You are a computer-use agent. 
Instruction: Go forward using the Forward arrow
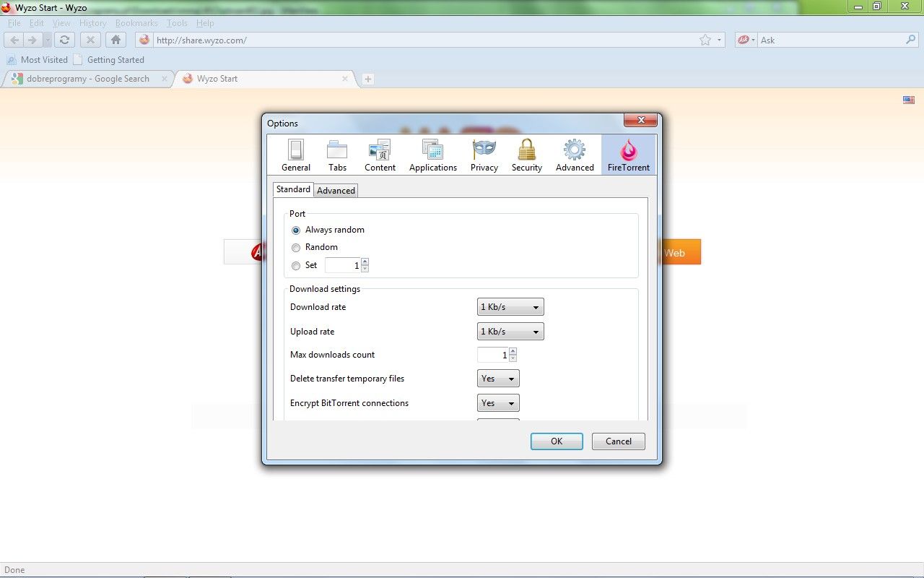pyautogui.click(x=32, y=40)
